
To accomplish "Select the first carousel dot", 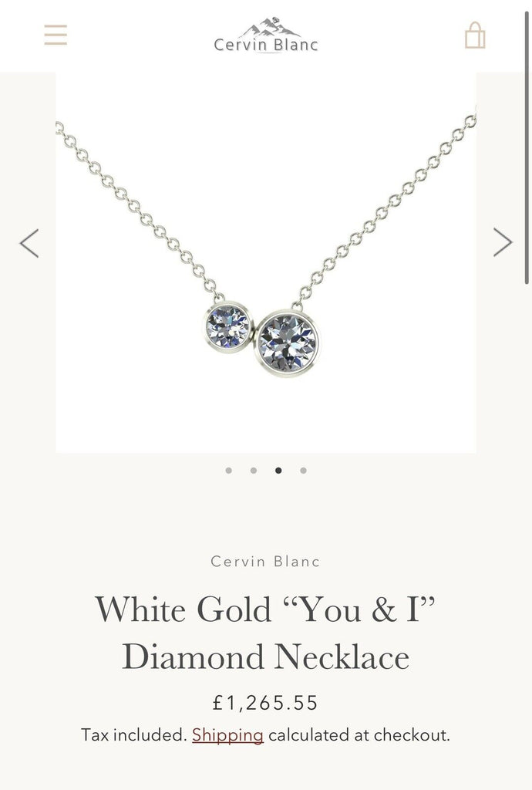I will click(x=229, y=471).
